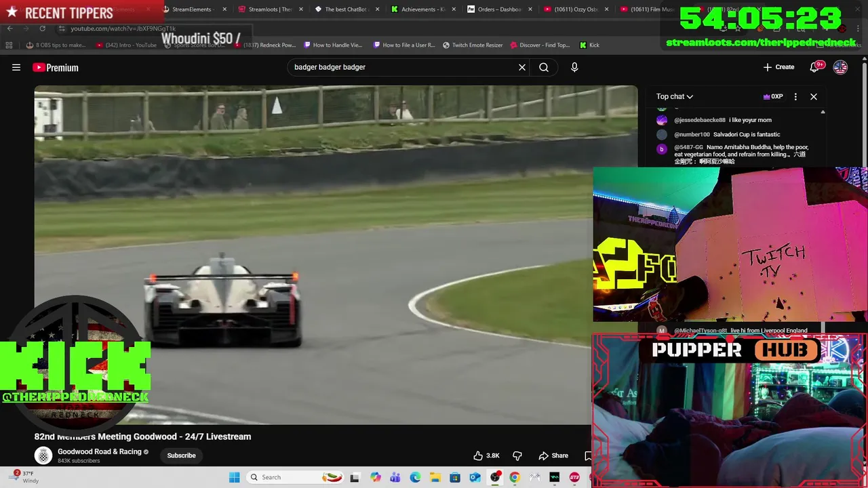Viewport: 868px width, 488px height.
Task: Launch Copilot from the taskbar
Action: [x=376, y=477]
